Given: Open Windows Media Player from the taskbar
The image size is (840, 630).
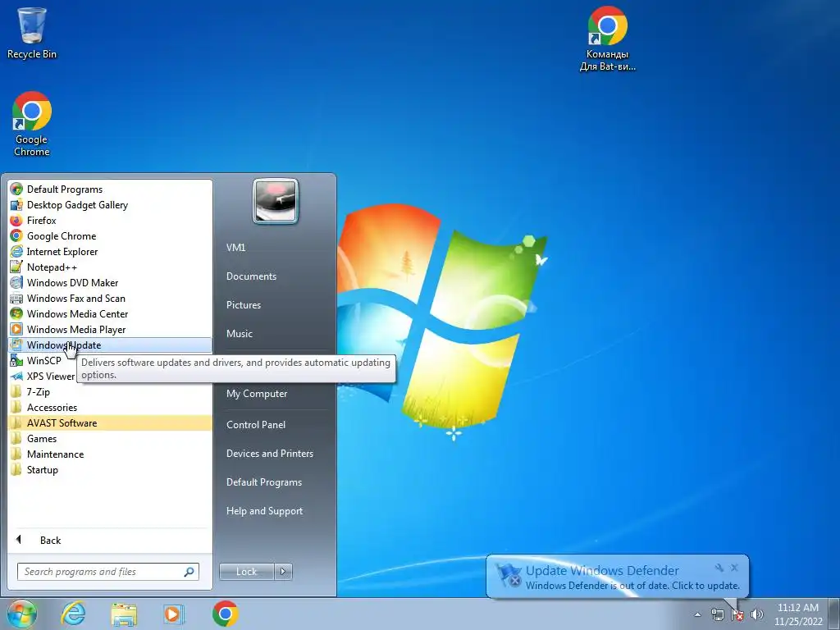Looking at the screenshot, I should (174, 614).
